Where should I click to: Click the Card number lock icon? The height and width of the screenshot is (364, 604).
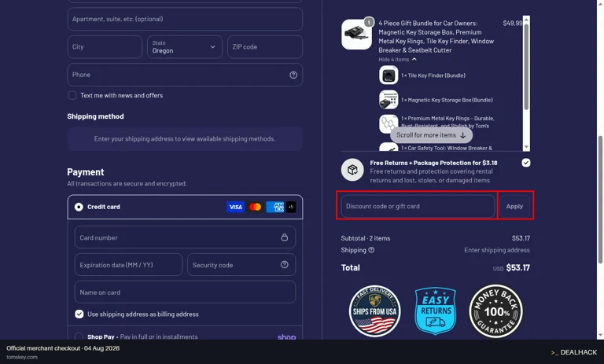coord(284,237)
